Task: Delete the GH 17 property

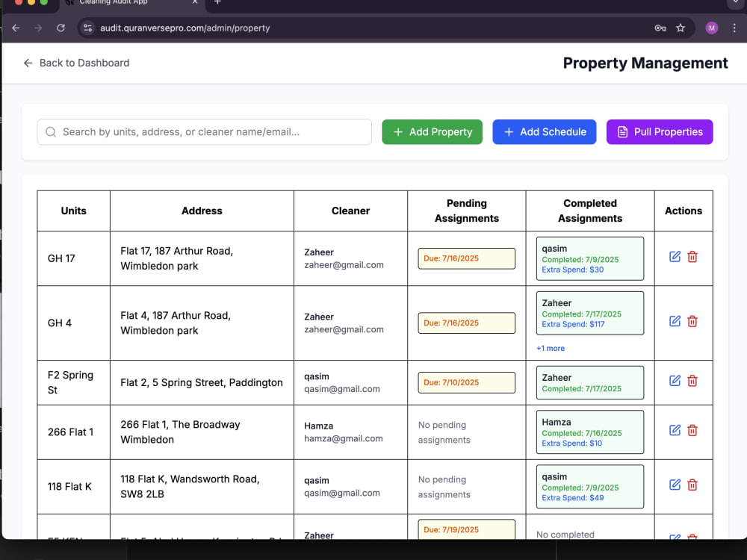Action: click(692, 257)
